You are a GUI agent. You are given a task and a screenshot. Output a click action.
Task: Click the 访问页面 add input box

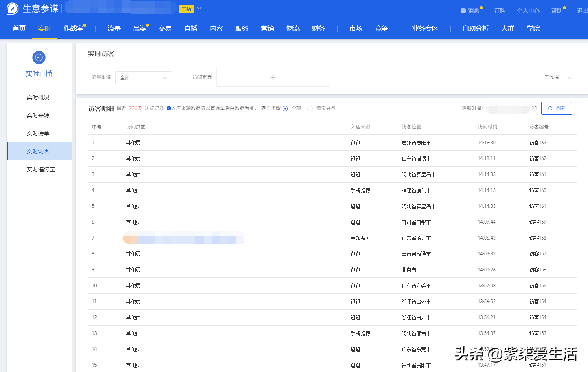pyautogui.click(x=273, y=77)
